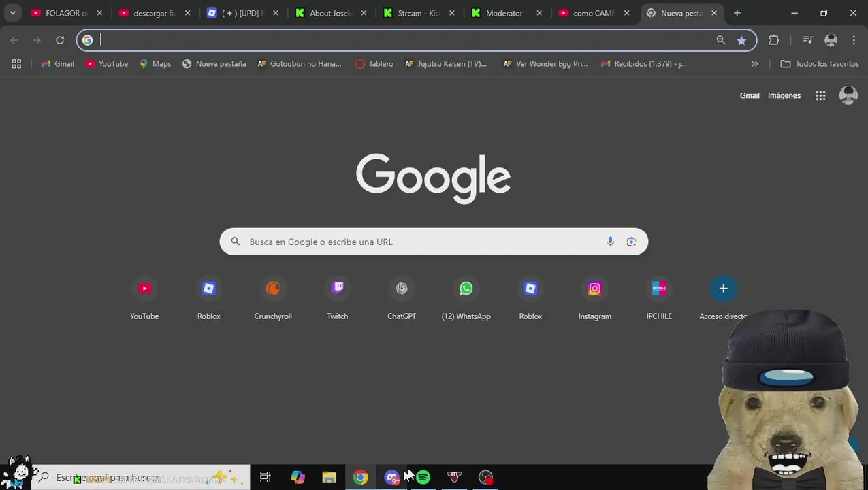Open the Gotoubun no Hana... bookmark
This screenshot has height=490, width=868.
[x=299, y=63]
